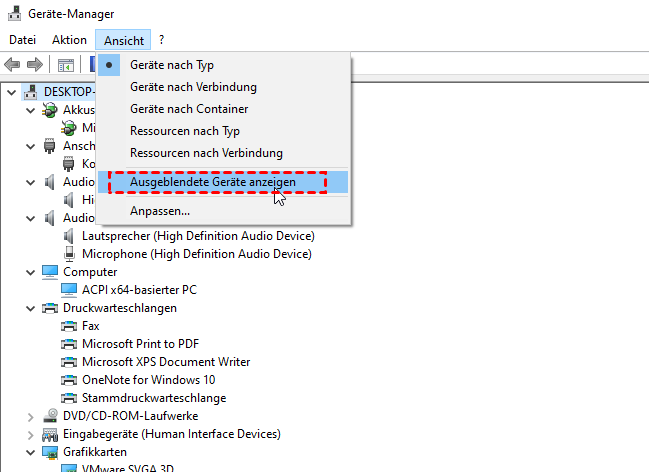Image resolution: width=649 pixels, height=472 pixels.
Task: Click the ACPI x64-basierter PC monitor icon
Action: 69,290
